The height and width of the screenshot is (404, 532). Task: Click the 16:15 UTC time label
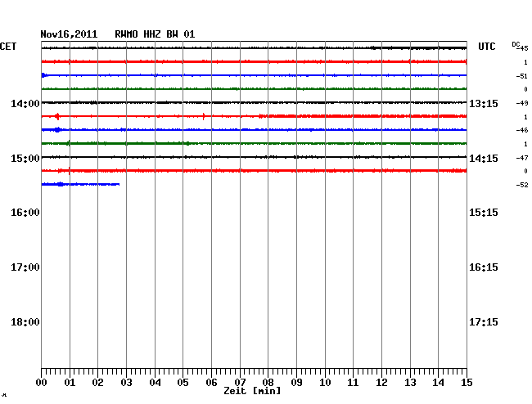point(484,267)
